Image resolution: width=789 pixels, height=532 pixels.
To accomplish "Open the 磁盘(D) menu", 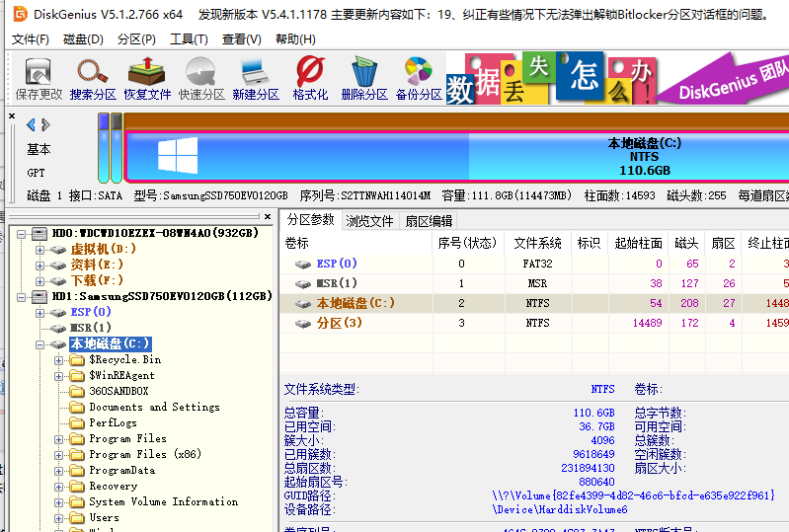I will [83, 39].
